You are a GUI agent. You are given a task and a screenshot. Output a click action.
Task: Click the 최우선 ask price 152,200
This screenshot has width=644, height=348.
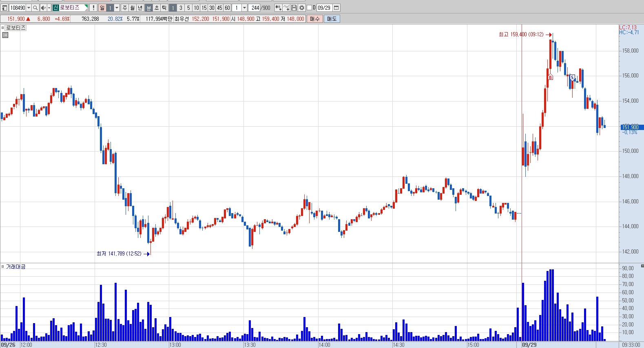200,19
